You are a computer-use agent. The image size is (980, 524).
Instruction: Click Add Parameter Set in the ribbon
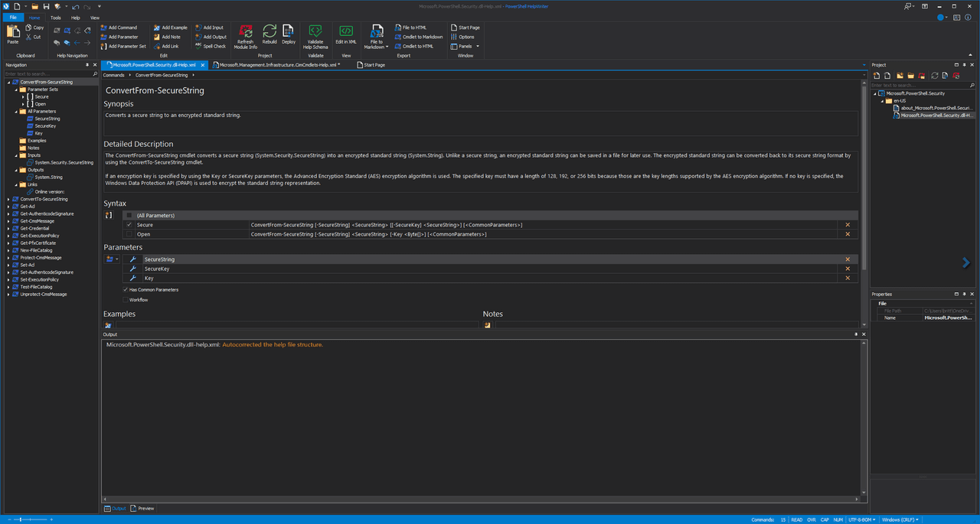123,46
